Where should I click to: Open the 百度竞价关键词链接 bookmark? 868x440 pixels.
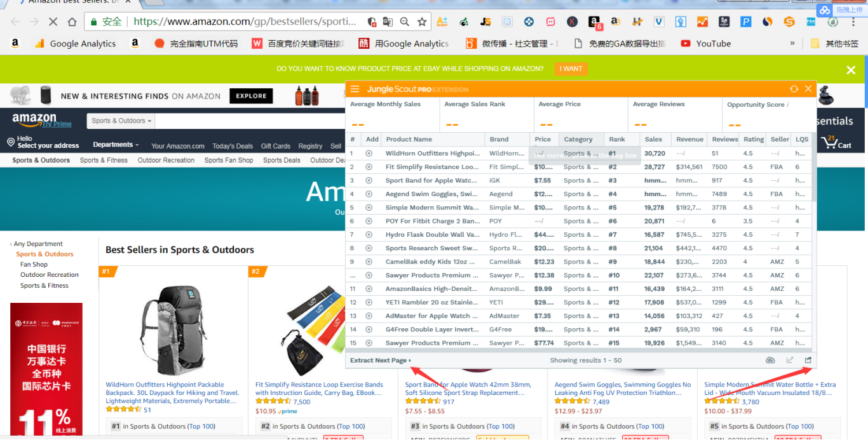pyautogui.click(x=299, y=44)
